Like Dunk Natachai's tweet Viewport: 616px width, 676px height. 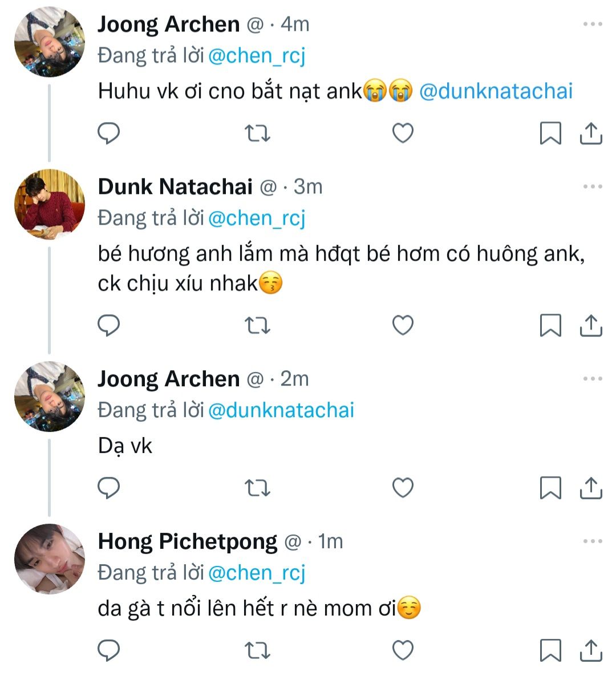tap(403, 325)
